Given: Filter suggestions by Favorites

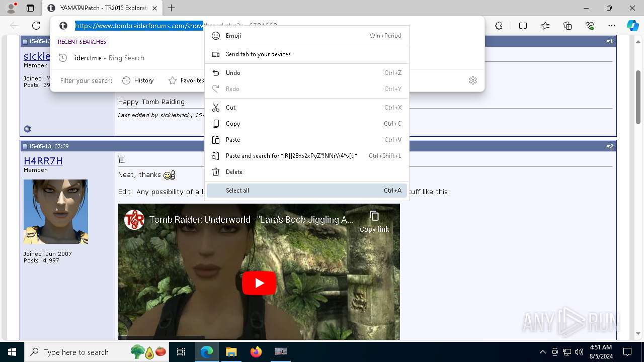Looking at the screenshot, I should click(x=186, y=80).
